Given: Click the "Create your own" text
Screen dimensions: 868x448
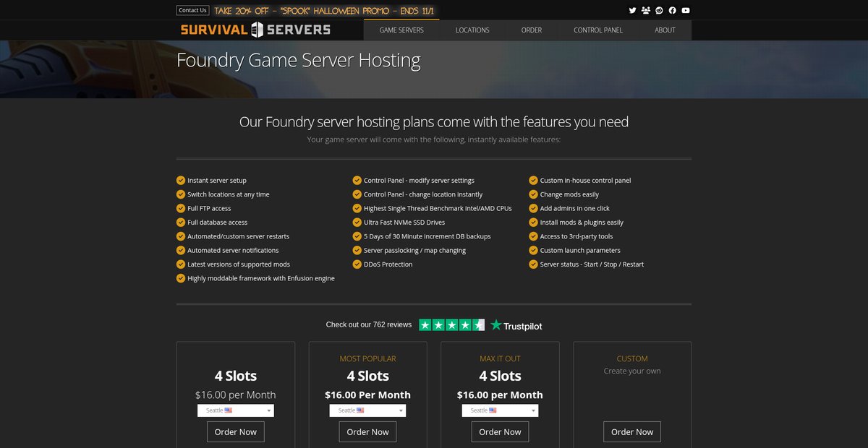Looking at the screenshot, I should (x=632, y=371).
